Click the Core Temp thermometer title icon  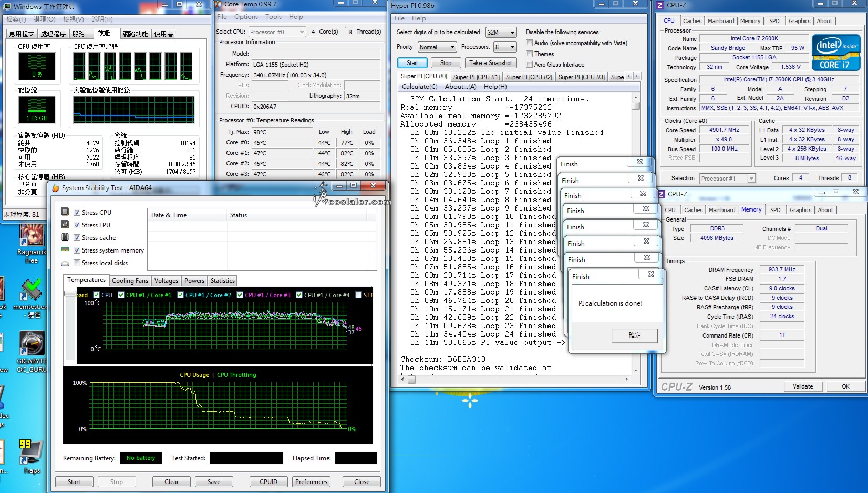coord(219,4)
